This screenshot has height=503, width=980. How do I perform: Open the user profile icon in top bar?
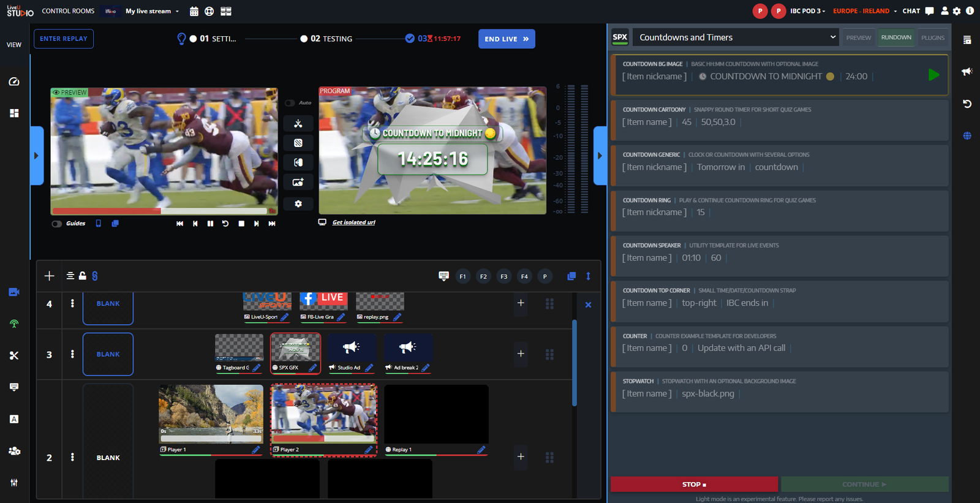pyautogui.click(x=944, y=11)
